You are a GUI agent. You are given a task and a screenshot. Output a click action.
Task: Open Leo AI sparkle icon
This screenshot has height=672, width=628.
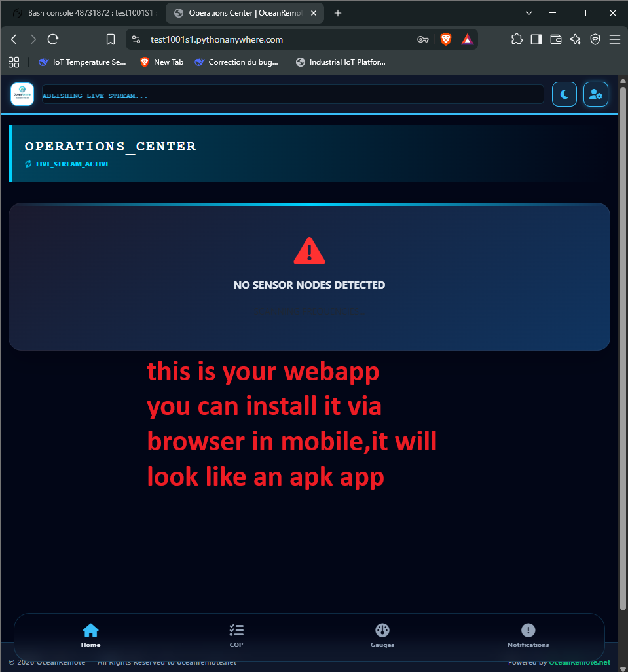pyautogui.click(x=576, y=39)
